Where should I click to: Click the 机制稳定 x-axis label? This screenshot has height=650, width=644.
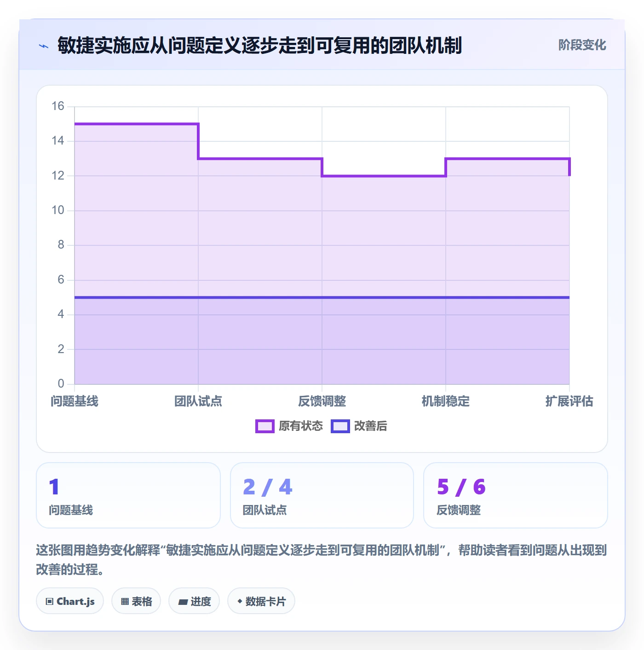coord(446,401)
